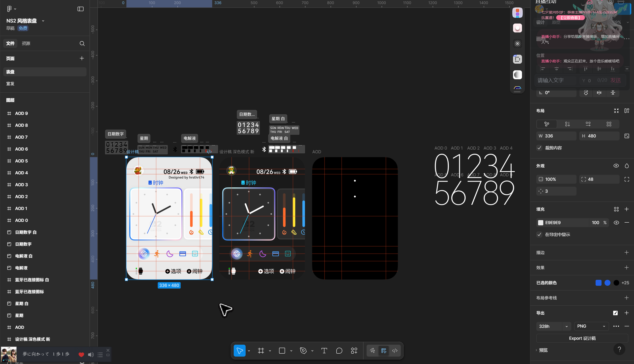Switch to the 资源 assets tab
Screen dimensions: 634x364
26,44
